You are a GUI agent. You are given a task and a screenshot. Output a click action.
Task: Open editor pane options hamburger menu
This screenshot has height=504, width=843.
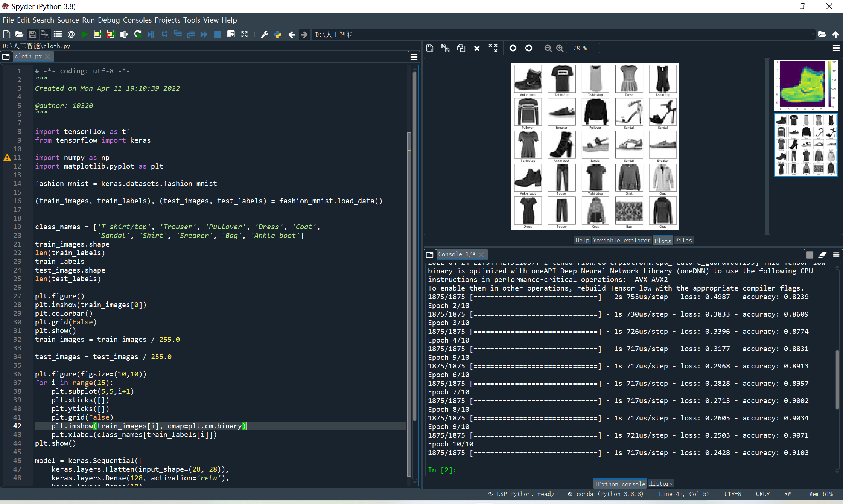(x=414, y=57)
